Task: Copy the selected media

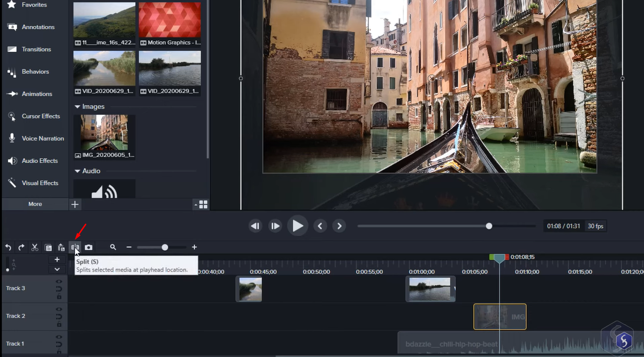Action: click(48, 247)
